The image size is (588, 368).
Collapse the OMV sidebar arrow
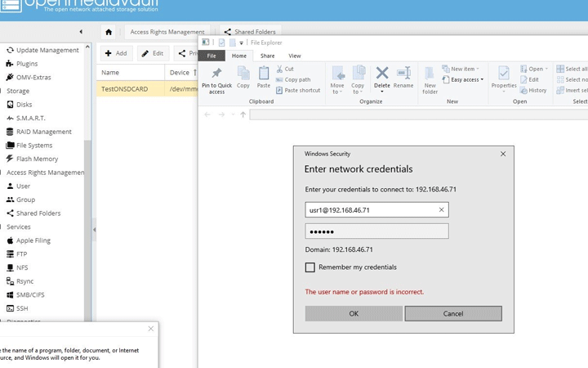point(81,32)
